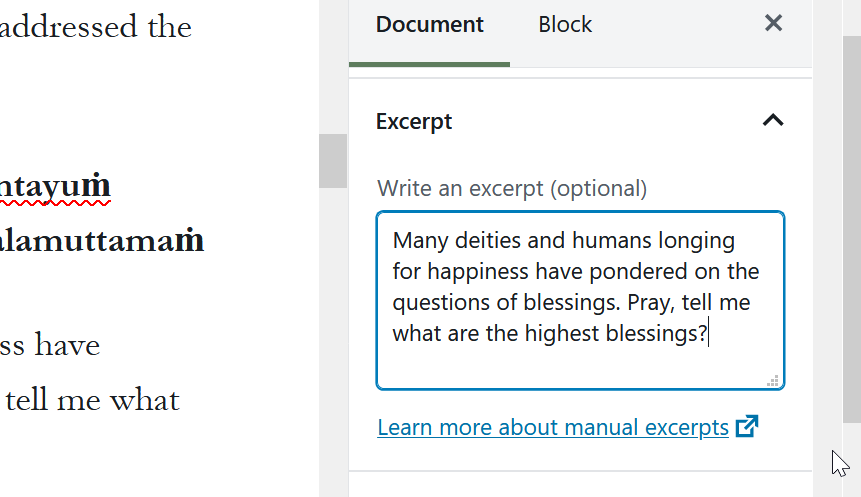Close the settings sidebar with the X icon
This screenshot has width=861, height=497.
[773, 23]
